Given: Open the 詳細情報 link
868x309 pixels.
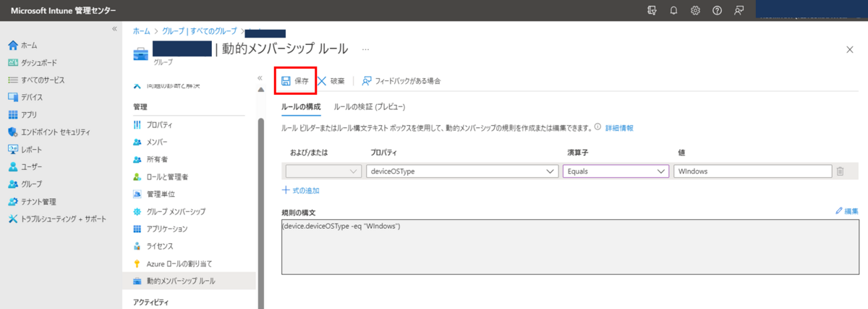Looking at the screenshot, I should [620, 127].
